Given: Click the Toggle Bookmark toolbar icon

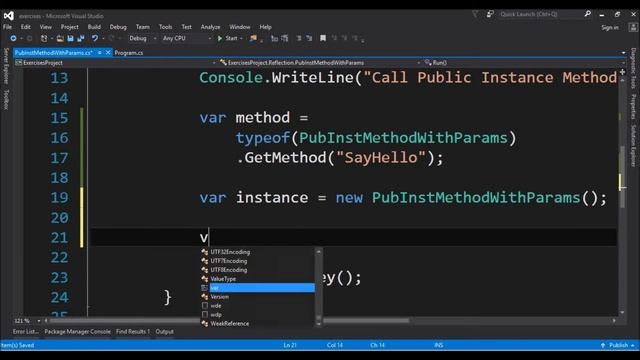Looking at the screenshot, I should 323,38.
